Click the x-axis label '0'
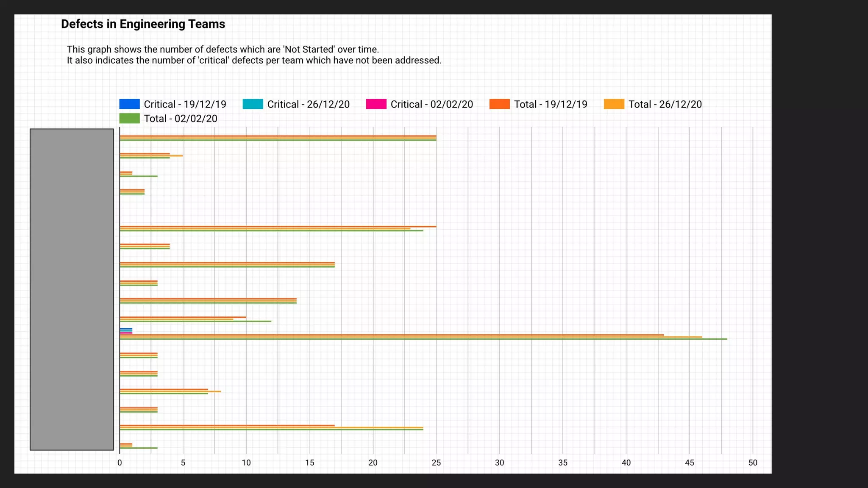Viewport: 868px width, 488px height. (120, 463)
